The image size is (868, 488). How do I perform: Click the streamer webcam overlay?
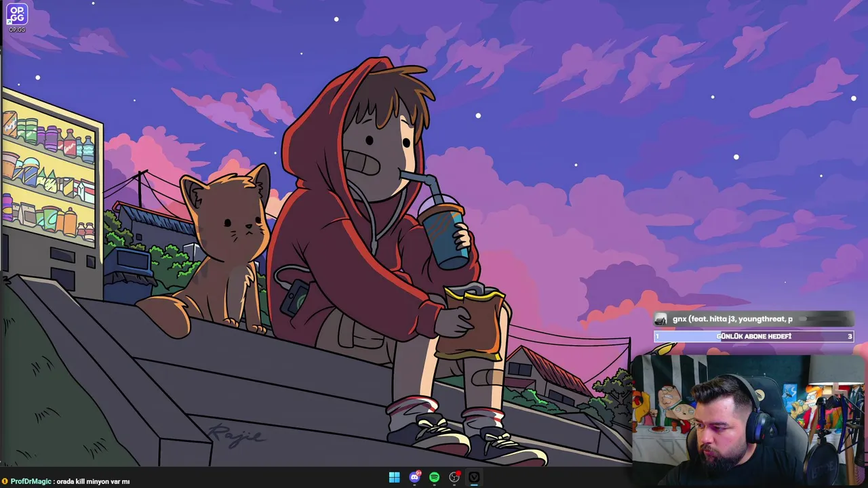[749, 410]
